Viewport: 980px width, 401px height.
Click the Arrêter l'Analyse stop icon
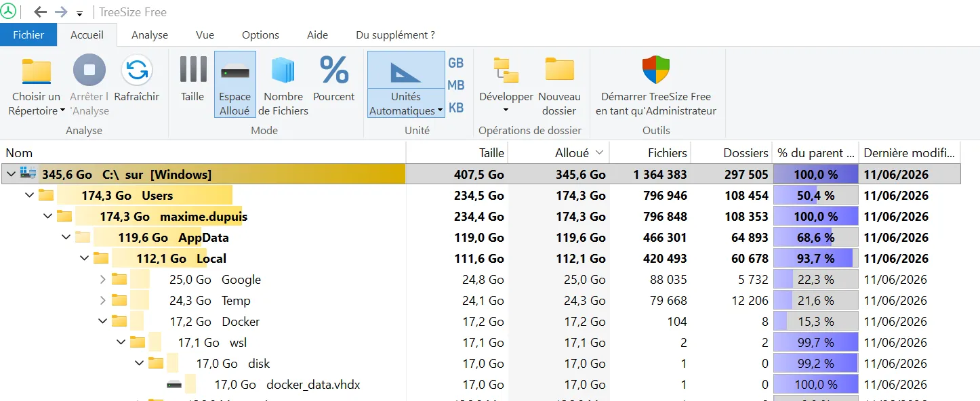tap(89, 70)
